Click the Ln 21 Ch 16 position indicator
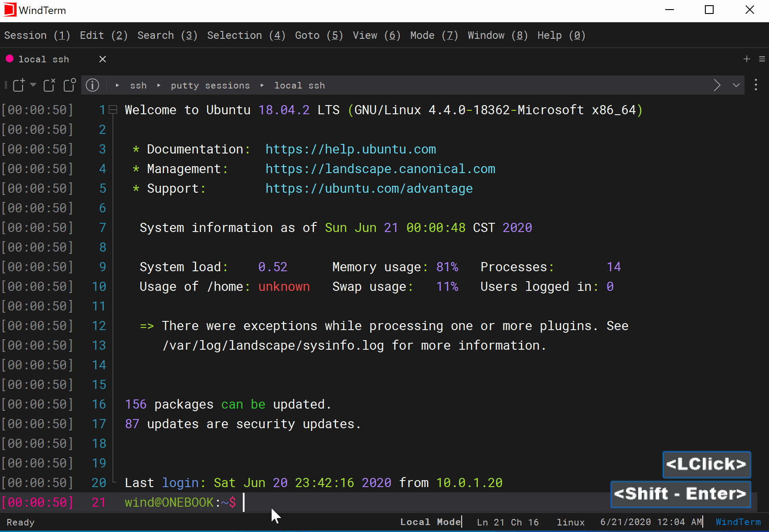 (x=508, y=522)
